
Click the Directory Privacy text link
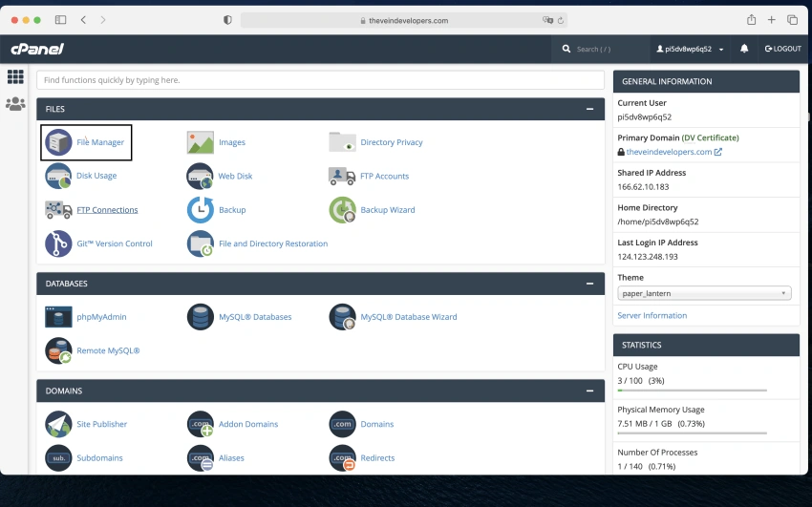(x=392, y=142)
